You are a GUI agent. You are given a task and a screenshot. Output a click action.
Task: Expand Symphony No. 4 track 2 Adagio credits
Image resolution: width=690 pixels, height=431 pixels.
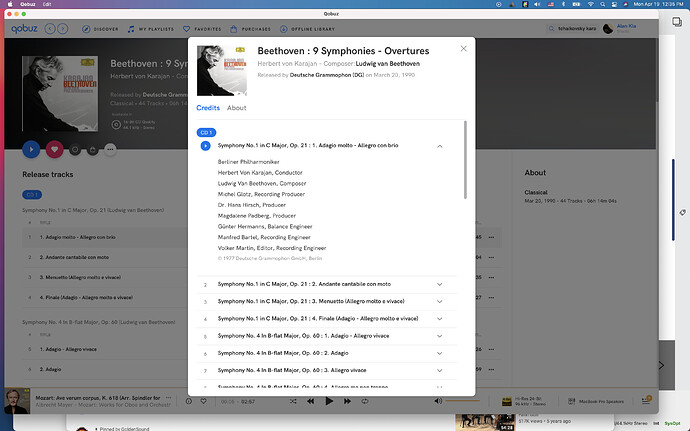tap(440, 353)
